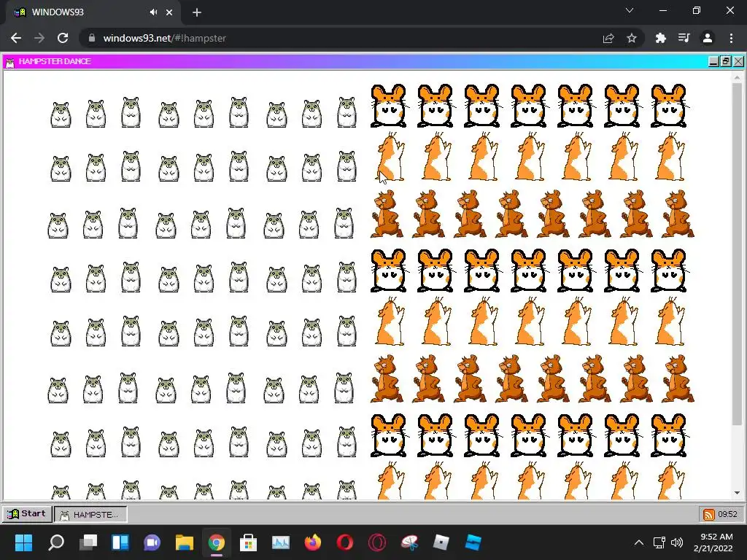Close the WINDOWS93 browser tab
Viewport: 747px width, 560px height.
169,12
